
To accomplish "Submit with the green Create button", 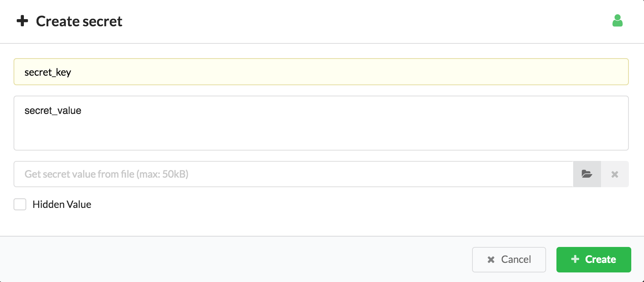I will point(593,260).
